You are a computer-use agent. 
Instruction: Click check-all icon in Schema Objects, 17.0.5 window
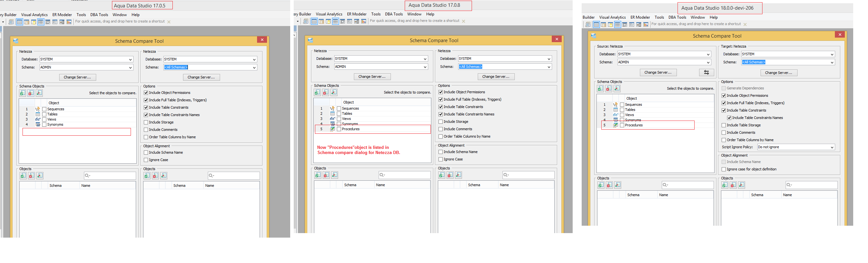[23, 93]
